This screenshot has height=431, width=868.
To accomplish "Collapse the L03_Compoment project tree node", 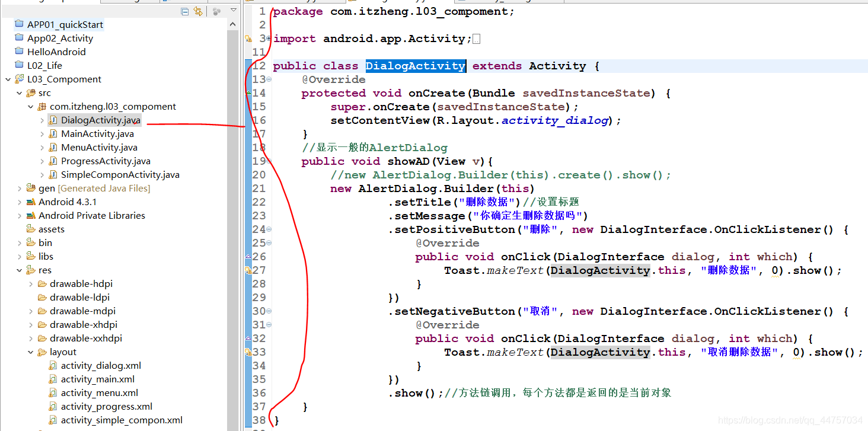I will click(x=8, y=79).
